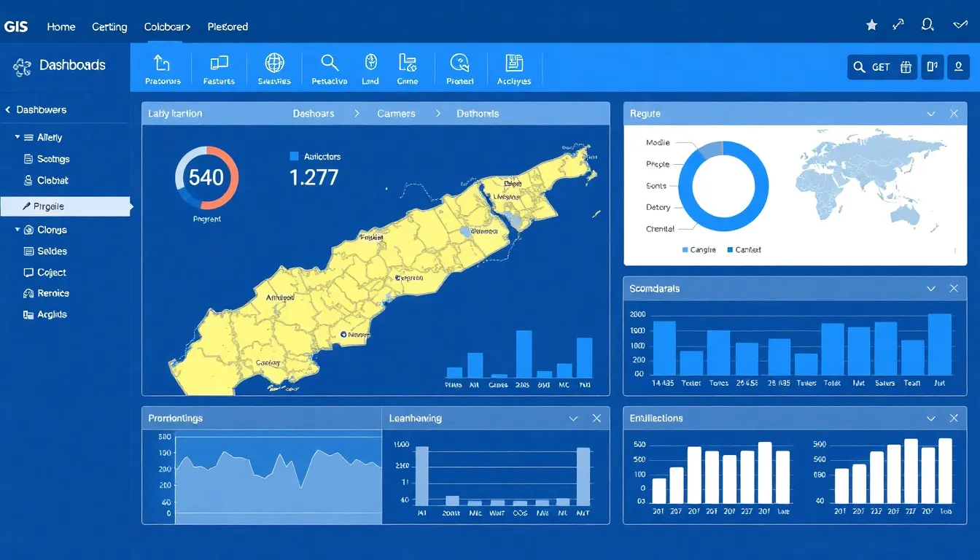Collapse the Scomdarals panel chevron
980x560 pixels.
[x=930, y=289]
